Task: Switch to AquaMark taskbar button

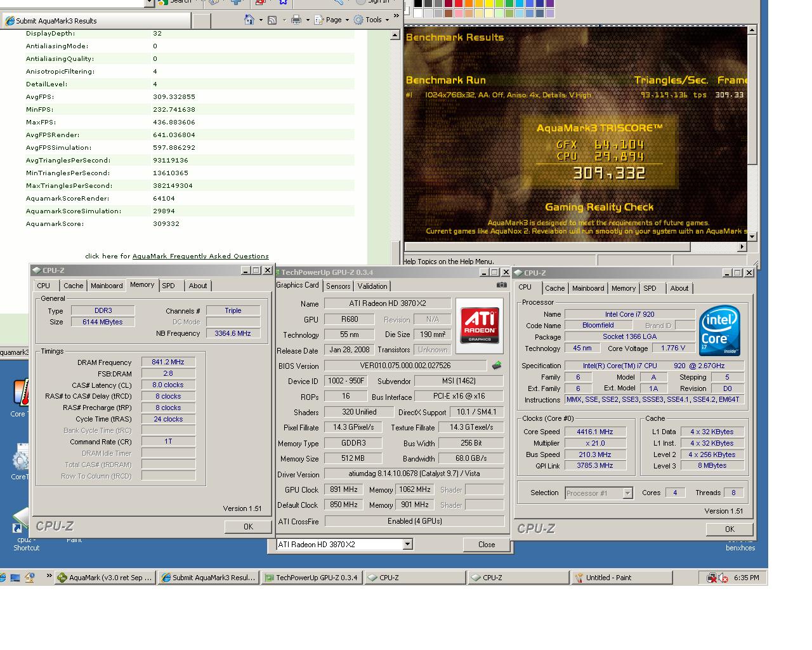Action: pos(105,578)
